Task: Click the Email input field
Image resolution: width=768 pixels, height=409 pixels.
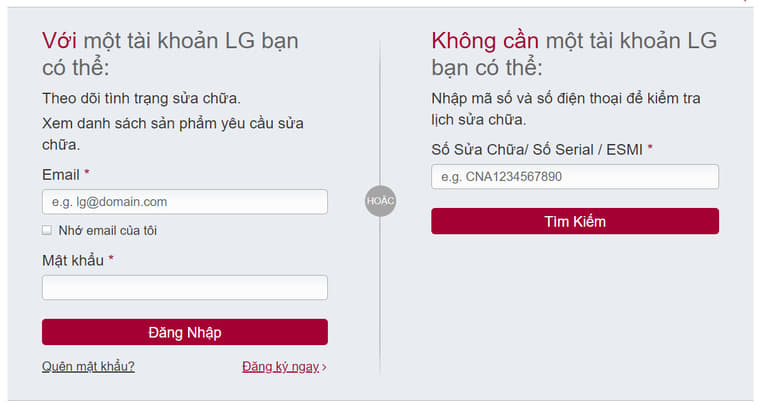Action: point(184,202)
